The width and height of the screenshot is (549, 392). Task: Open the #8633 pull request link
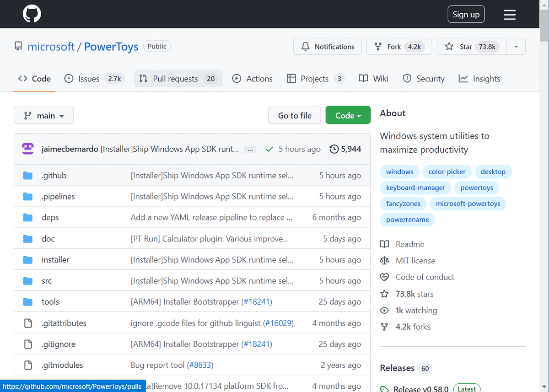(200, 365)
